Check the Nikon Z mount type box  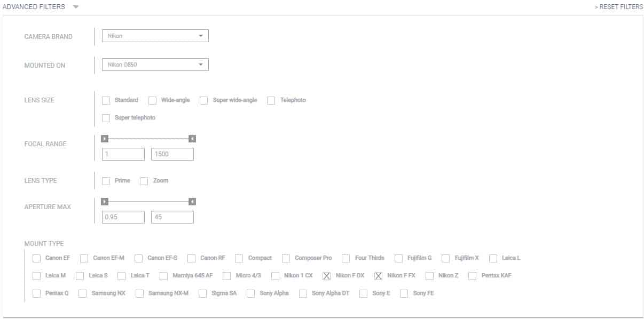pos(429,276)
